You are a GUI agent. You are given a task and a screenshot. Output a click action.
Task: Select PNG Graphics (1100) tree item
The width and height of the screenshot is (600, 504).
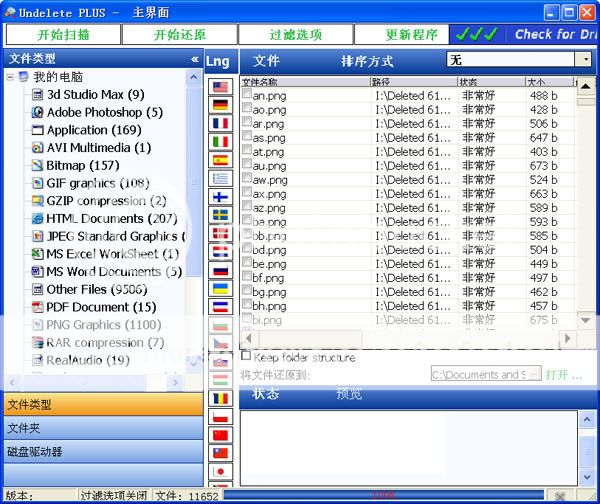click(103, 325)
